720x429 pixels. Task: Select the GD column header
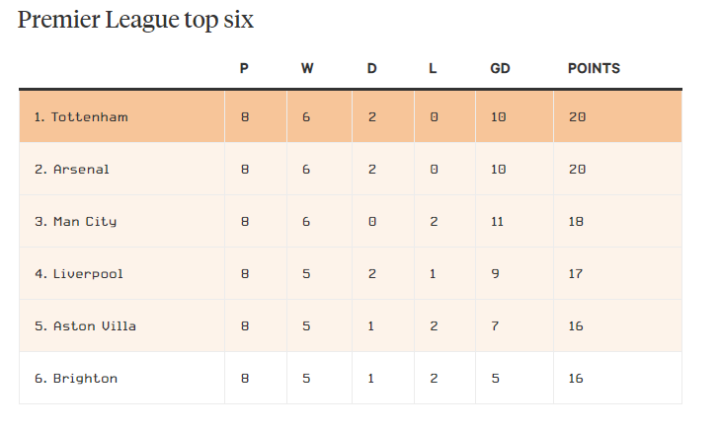(x=499, y=69)
